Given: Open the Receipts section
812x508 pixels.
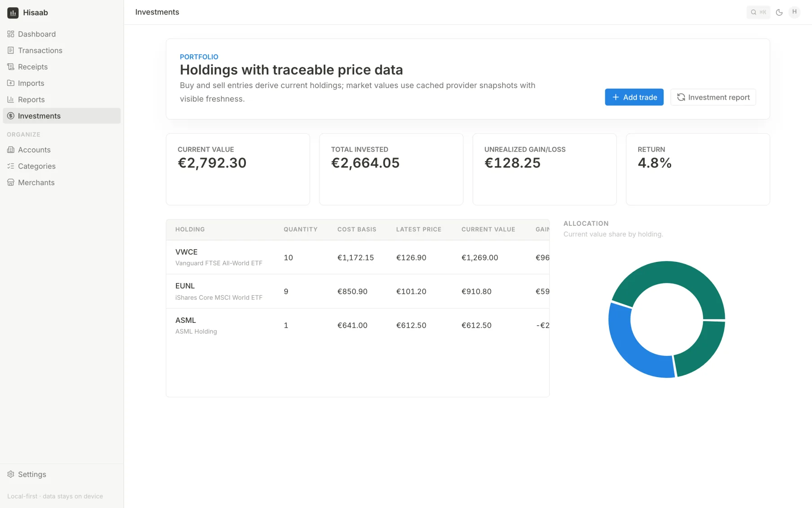Looking at the screenshot, I should coord(62,67).
